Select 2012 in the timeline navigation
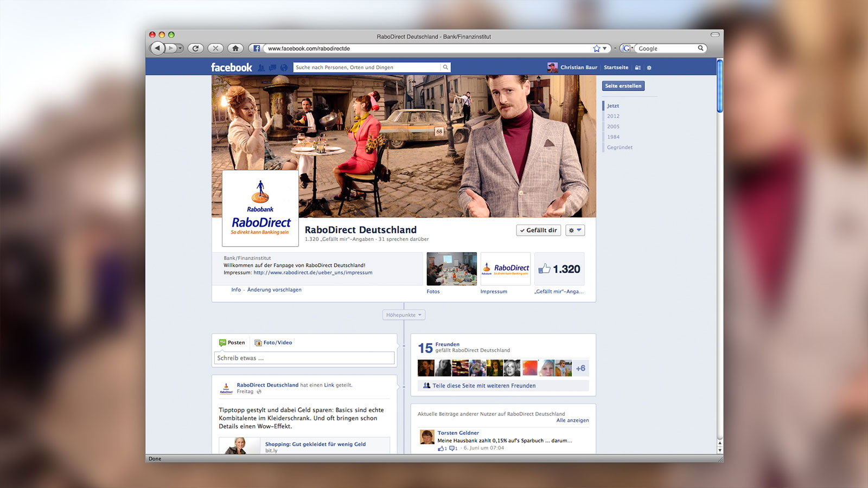Screen dimensions: 868x488 (x=613, y=116)
